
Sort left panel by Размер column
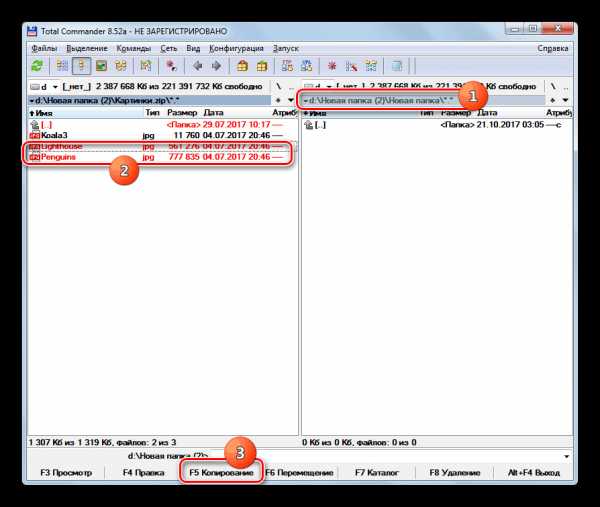click(x=182, y=112)
